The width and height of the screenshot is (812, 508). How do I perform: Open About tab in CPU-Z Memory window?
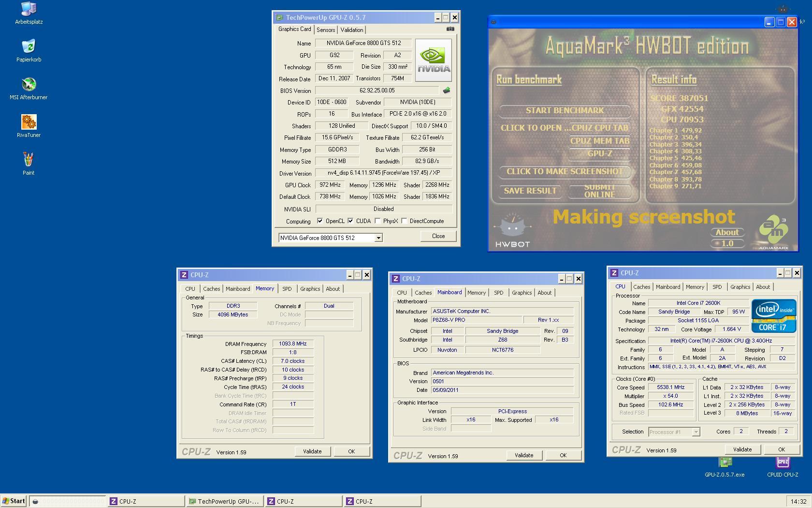[333, 289]
